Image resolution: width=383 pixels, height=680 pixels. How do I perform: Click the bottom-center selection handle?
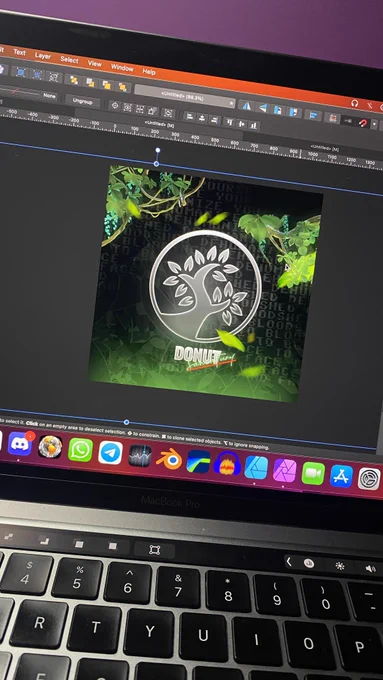[x=126, y=422]
